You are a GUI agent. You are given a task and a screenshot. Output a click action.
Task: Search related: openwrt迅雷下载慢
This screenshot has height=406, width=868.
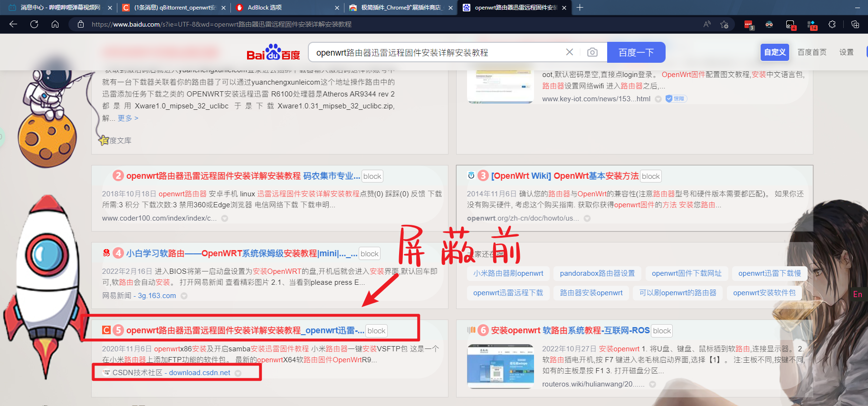point(770,273)
